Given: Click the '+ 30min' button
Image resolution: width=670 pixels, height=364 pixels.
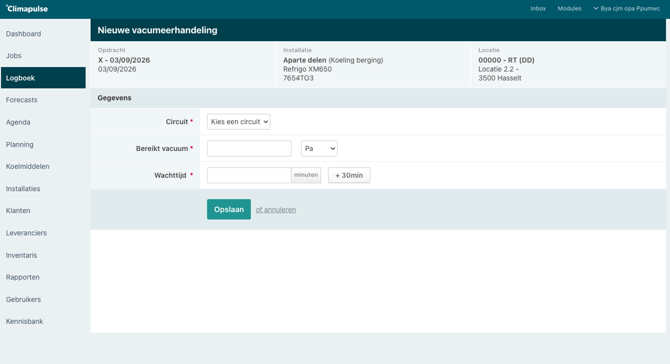Looking at the screenshot, I should pos(349,175).
